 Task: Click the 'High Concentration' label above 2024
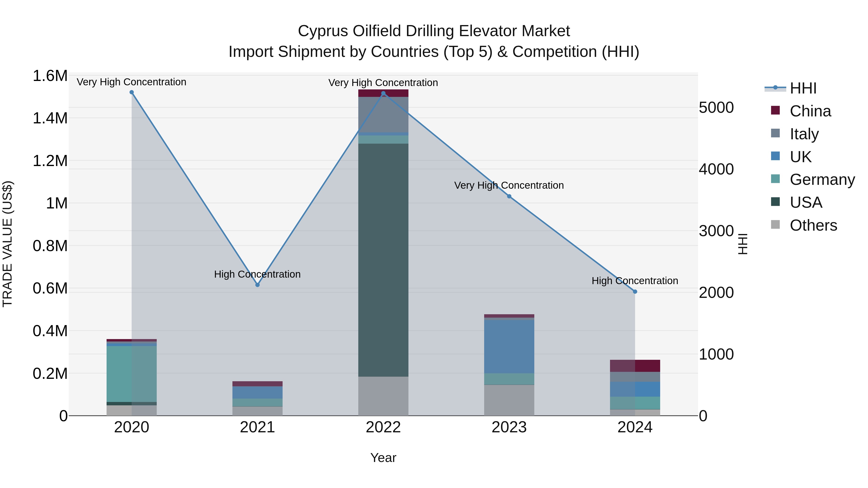click(635, 281)
